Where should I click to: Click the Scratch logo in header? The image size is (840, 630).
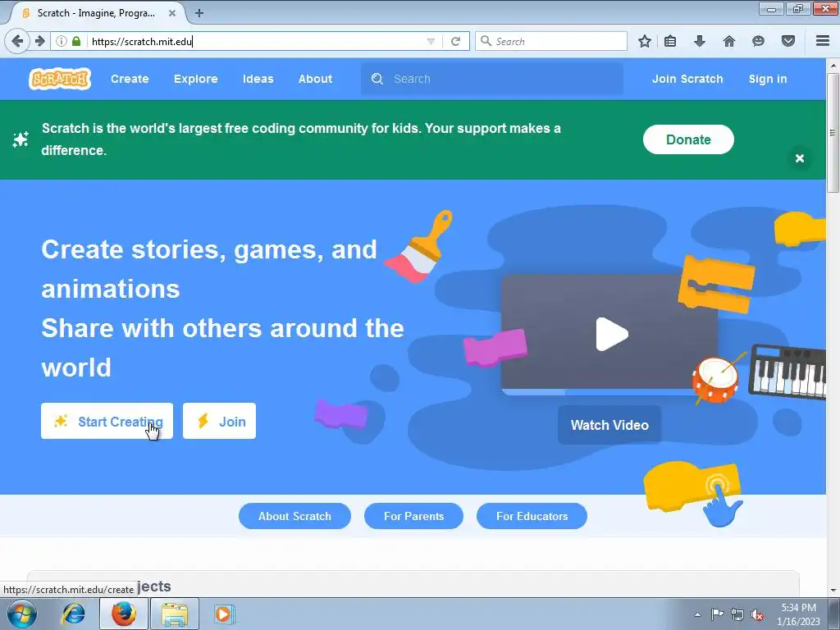pyautogui.click(x=60, y=79)
